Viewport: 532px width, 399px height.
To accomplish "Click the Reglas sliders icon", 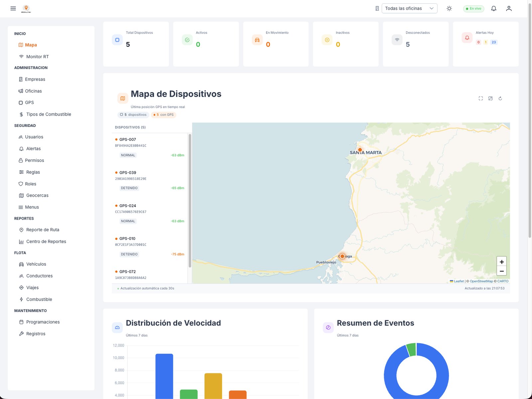I will (21, 172).
